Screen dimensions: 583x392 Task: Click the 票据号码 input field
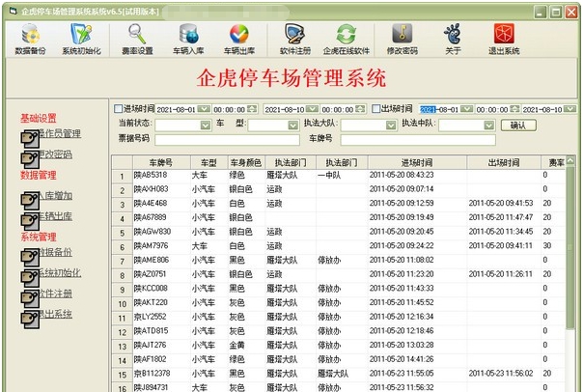point(227,140)
